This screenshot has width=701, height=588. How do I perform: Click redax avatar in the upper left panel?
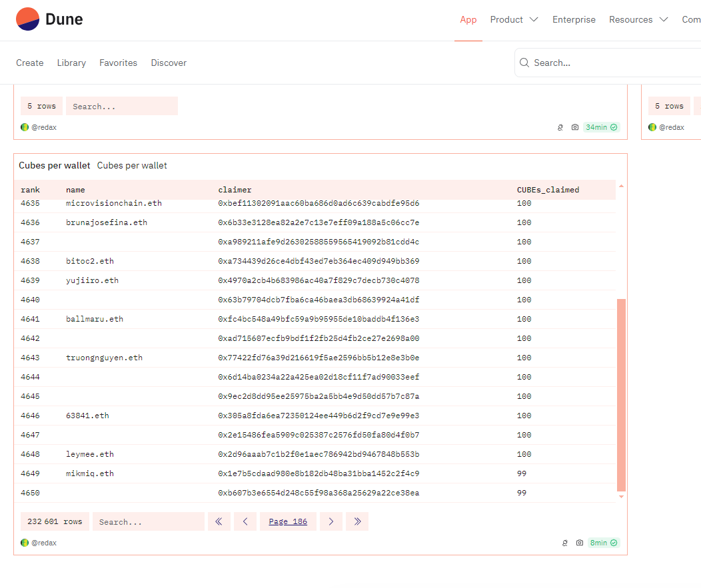[x=25, y=127]
